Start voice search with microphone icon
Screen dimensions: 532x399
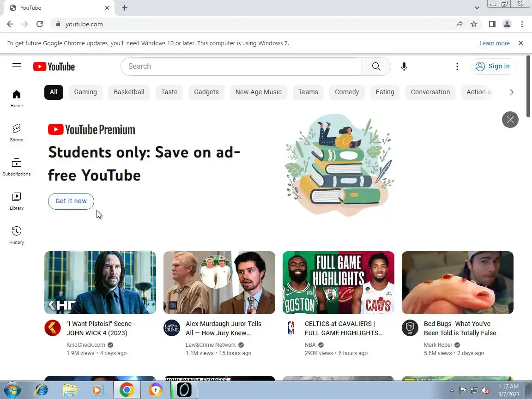tap(404, 66)
